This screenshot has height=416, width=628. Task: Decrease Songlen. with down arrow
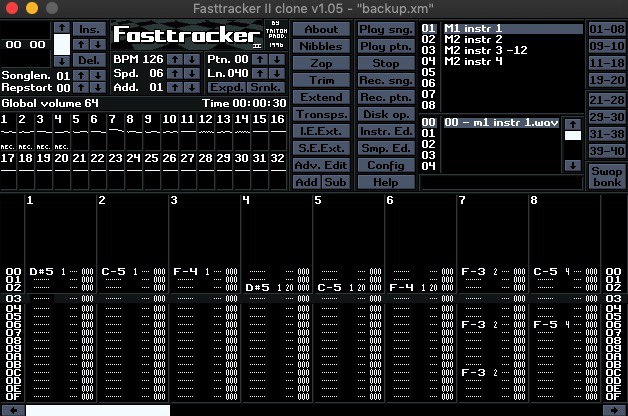point(98,75)
